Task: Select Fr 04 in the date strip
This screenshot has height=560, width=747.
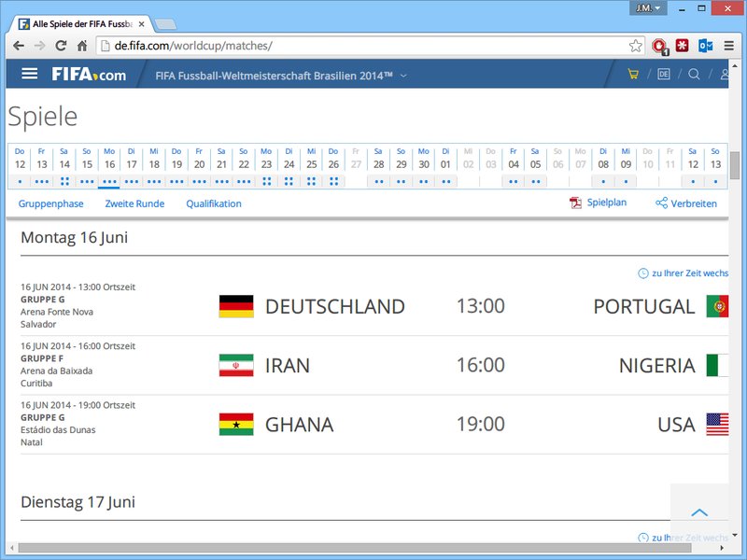Action: 513,166
